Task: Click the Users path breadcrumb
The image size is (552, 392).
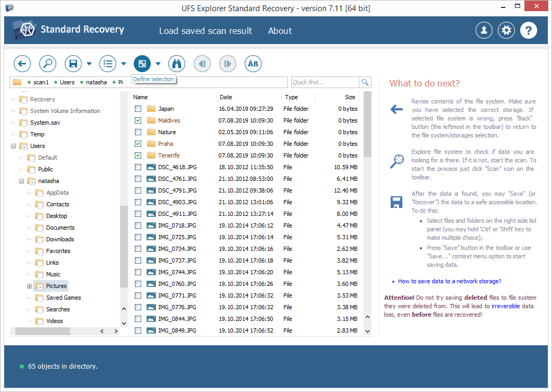Action: (x=67, y=82)
